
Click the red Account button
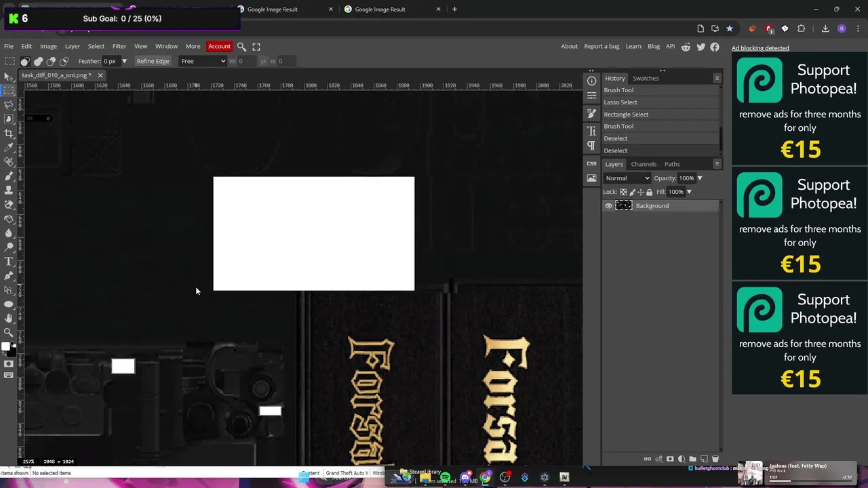pos(219,47)
